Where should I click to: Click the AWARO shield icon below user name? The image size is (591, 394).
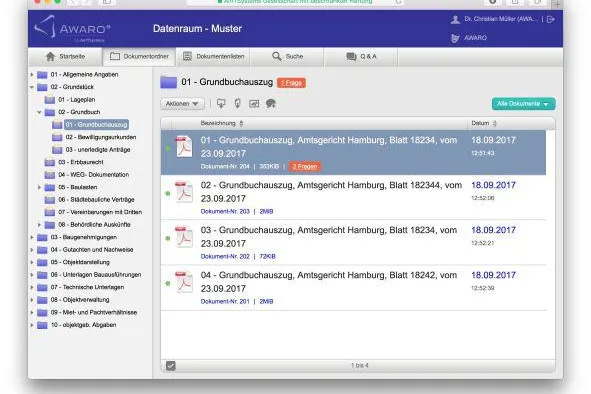455,38
